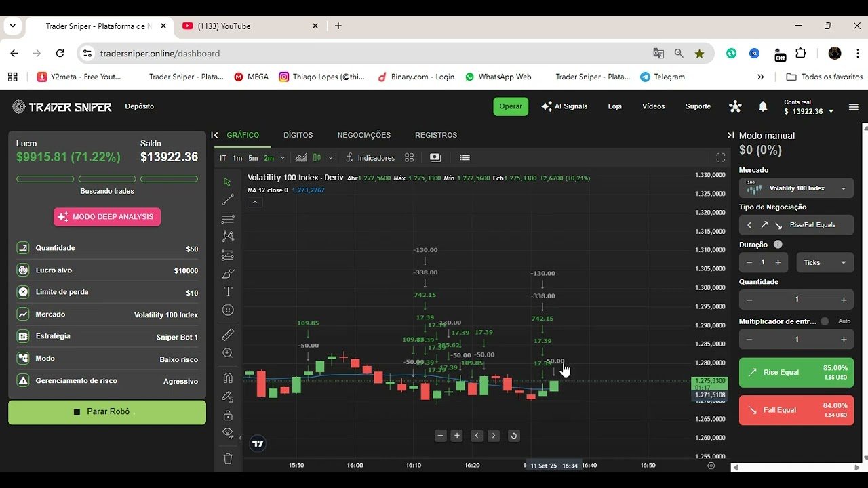This screenshot has width=868, height=488.
Task: Select the ruler measure tool
Action: [228, 335]
